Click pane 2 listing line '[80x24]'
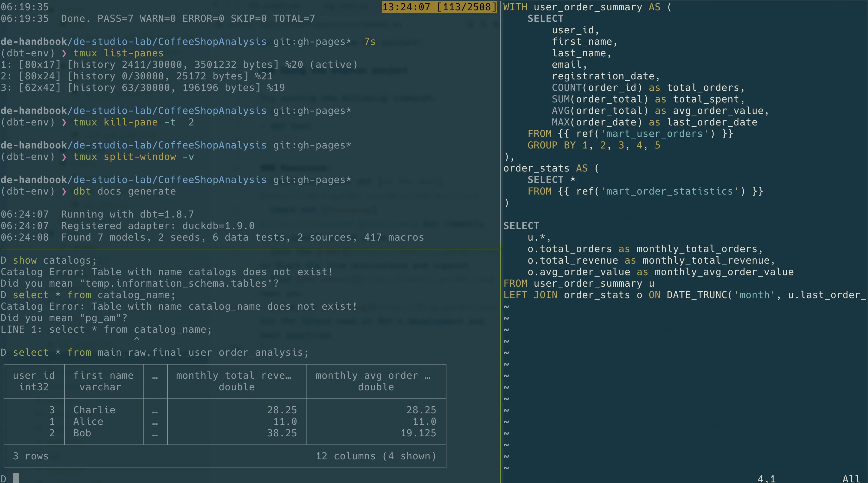The image size is (868, 483). pos(137,76)
